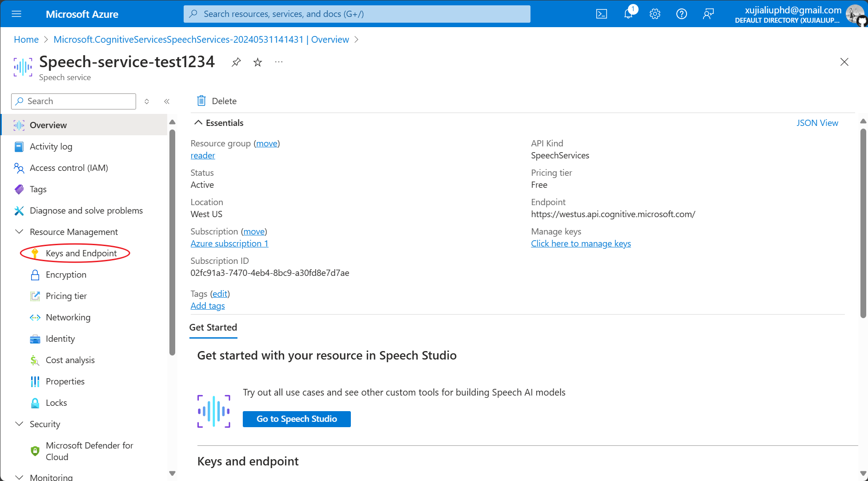Open Click here to manage keys link

pos(581,243)
